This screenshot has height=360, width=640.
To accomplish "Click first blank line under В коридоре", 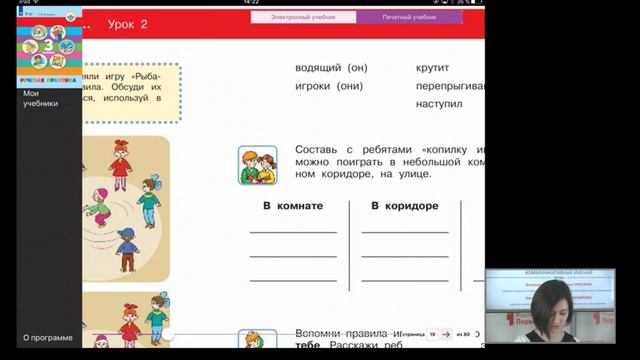I will pos(405,232).
